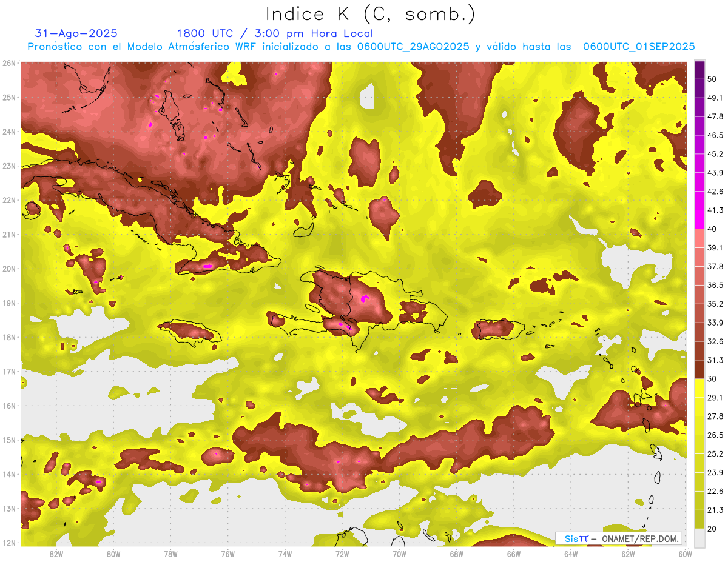Click the legend value 41.3
The width and height of the screenshot is (728, 562).
point(715,210)
